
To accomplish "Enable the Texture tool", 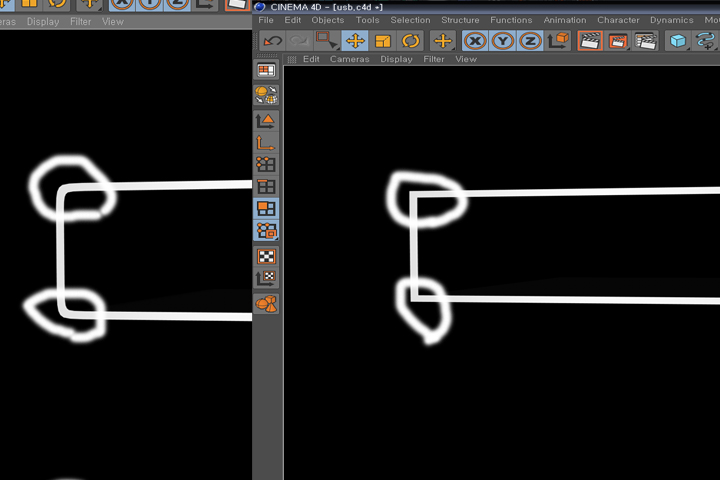I will pyautogui.click(x=266, y=256).
